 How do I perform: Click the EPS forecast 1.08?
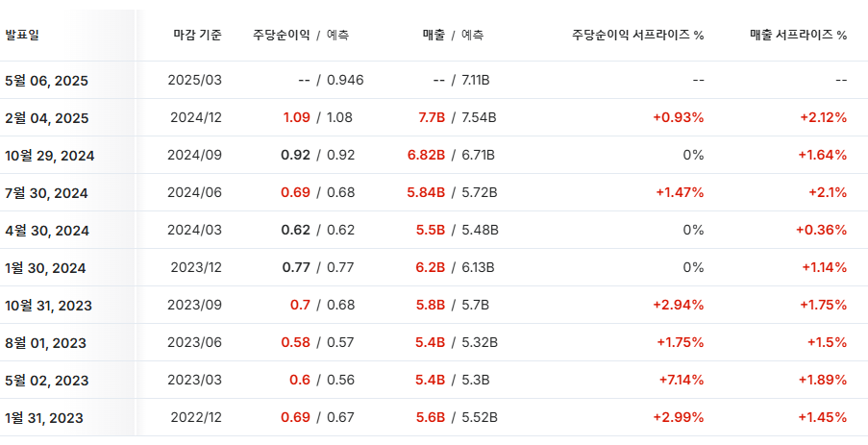[x=339, y=118]
